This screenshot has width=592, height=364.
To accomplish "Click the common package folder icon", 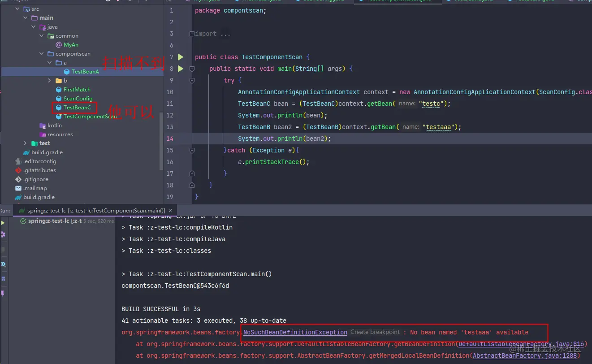I will click(x=51, y=36).
